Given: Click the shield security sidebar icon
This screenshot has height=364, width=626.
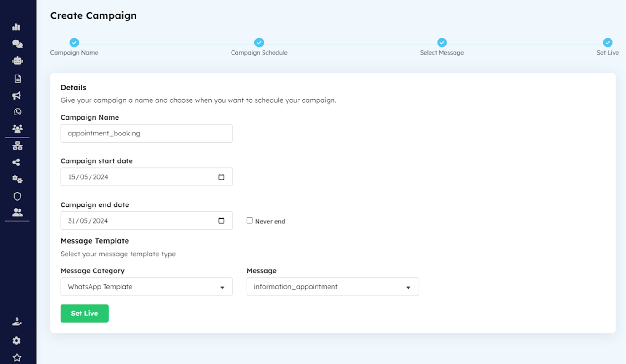Looking at the screenshot, I should [17, 196].
